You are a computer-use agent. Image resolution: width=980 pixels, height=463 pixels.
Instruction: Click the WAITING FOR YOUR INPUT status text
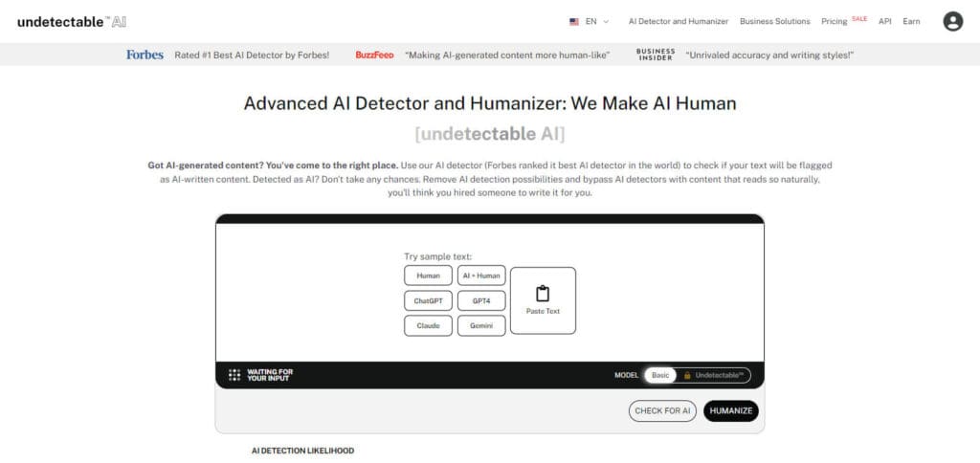coord(270,375)
